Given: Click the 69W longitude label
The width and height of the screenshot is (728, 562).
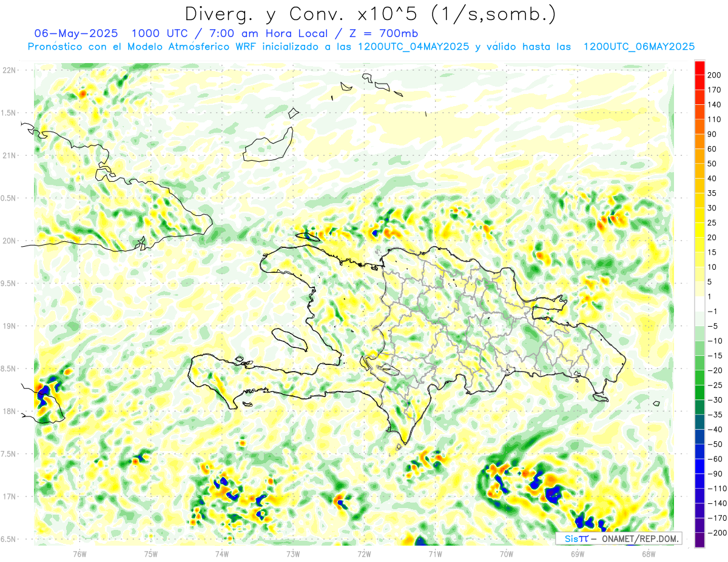Looking at the screenshot, I should pos(578,554).
